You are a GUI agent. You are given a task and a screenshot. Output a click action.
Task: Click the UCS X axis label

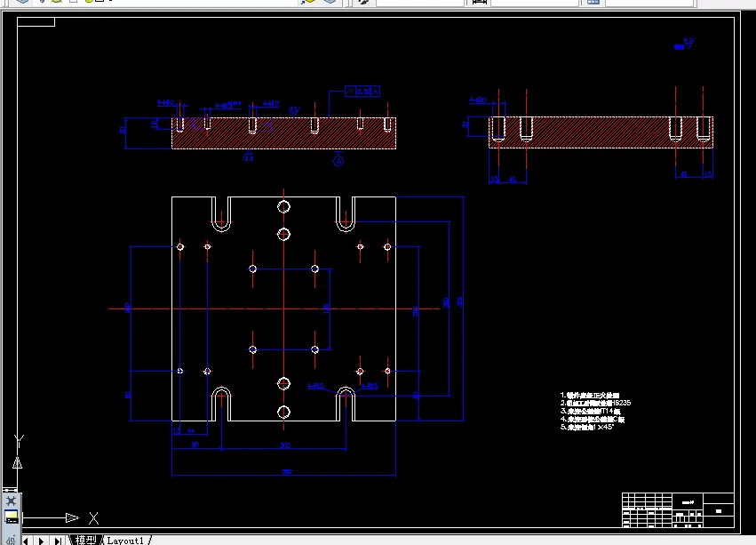pyautogui.click(x=93, y=518)
